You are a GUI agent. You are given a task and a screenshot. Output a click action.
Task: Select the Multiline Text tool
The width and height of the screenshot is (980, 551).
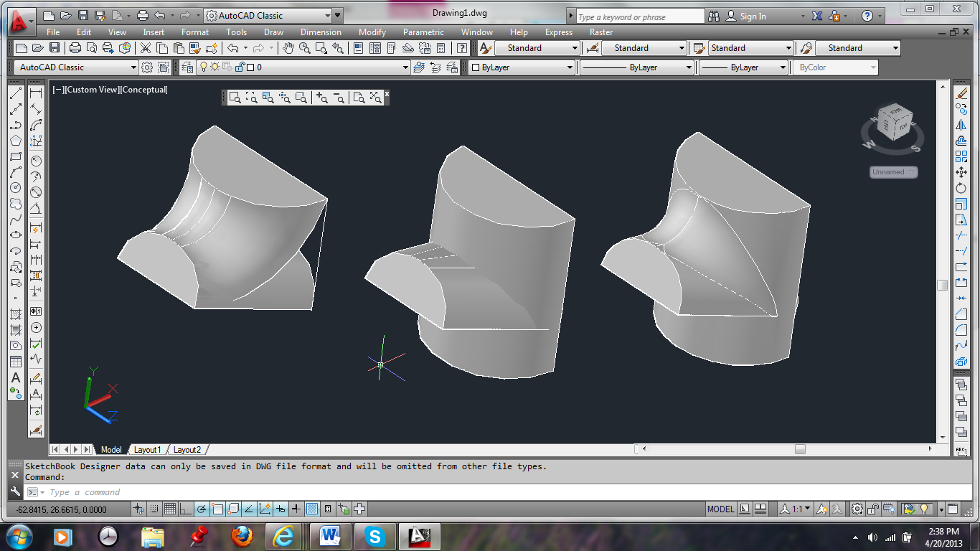(x=16, y=377)
